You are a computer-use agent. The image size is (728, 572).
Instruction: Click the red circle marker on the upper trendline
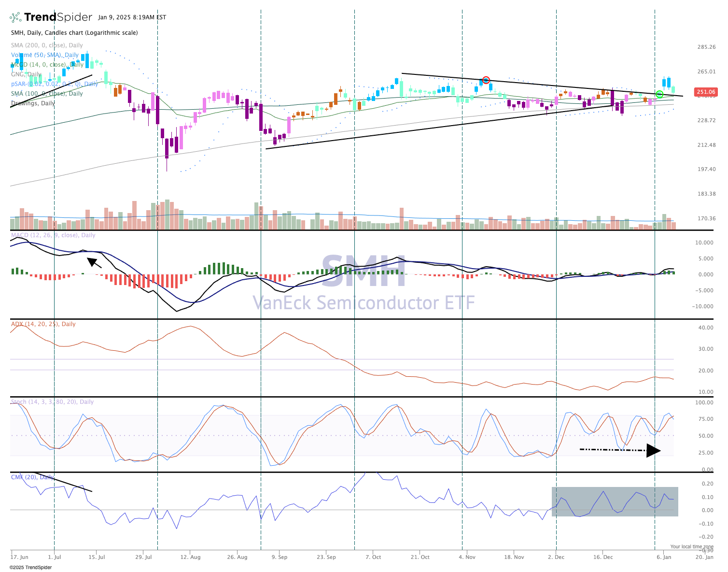pyautogui.click(x=486, y=80)
